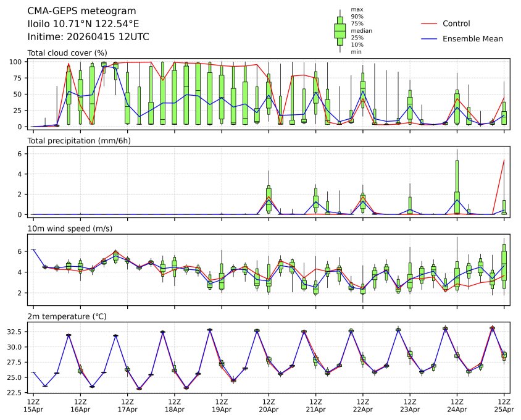Click the 12Z 18Apr x-axis tick label
521x420 pixels.
[174, 405]
